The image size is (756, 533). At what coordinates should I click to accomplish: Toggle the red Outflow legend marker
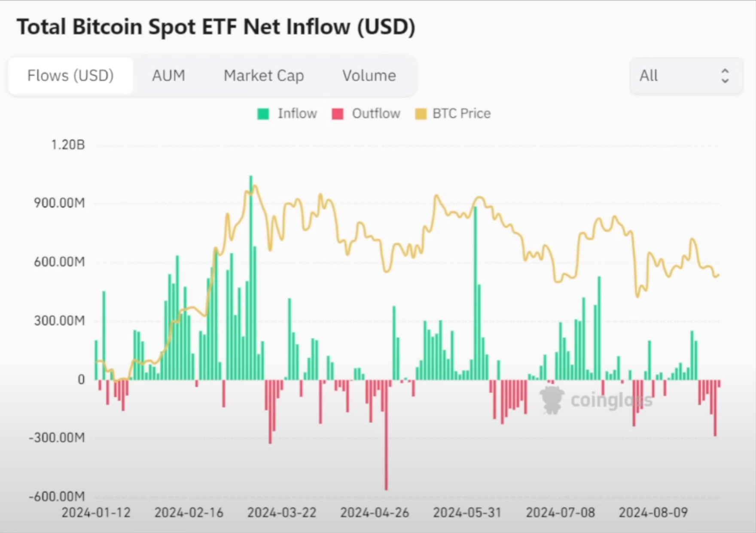coord(338,114)
